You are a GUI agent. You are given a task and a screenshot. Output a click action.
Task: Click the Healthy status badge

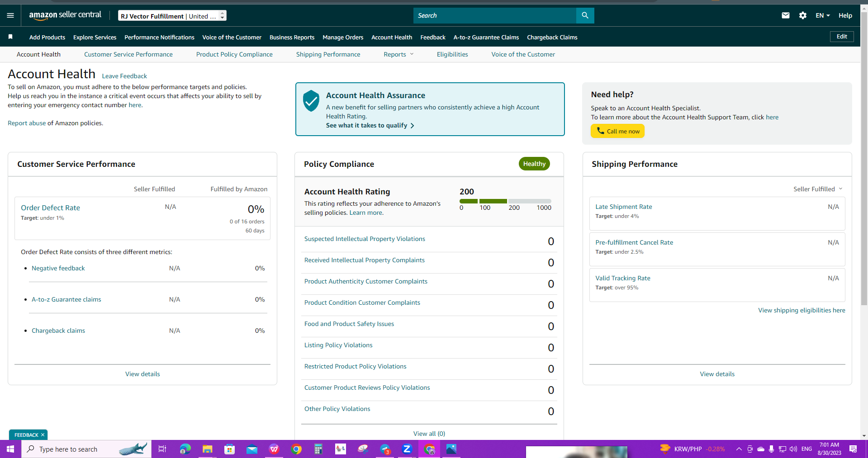click(534, 164)
